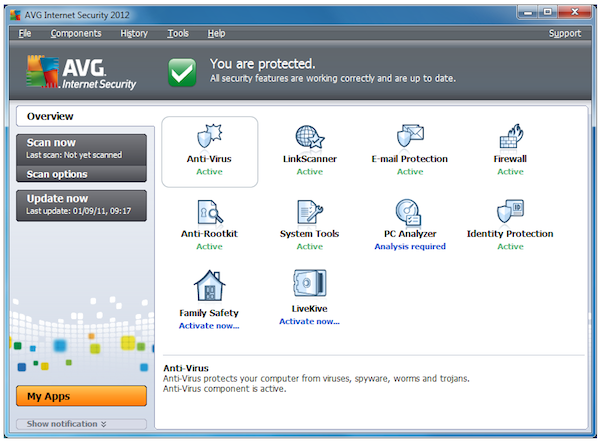Open the History menu

click(x=134, y=34)
